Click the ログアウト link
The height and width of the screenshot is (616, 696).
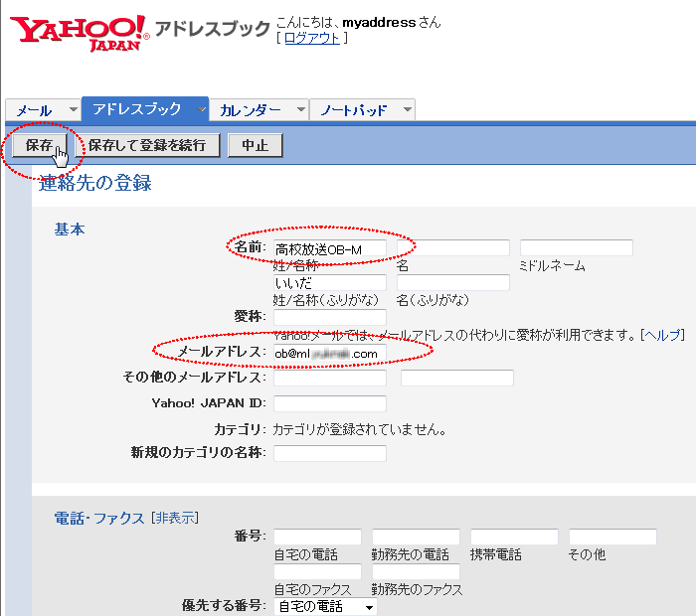(x=311, y=38)
